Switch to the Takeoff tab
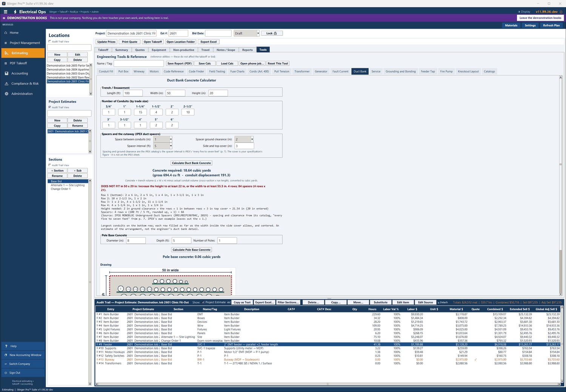The width and height of the screenshot is (566, 392). [103, 50]
